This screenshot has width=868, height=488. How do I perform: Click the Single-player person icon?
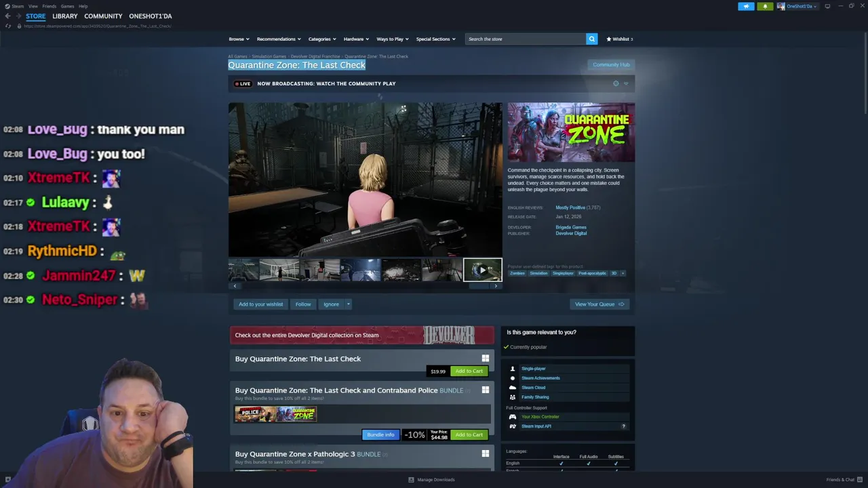point(512,369)
